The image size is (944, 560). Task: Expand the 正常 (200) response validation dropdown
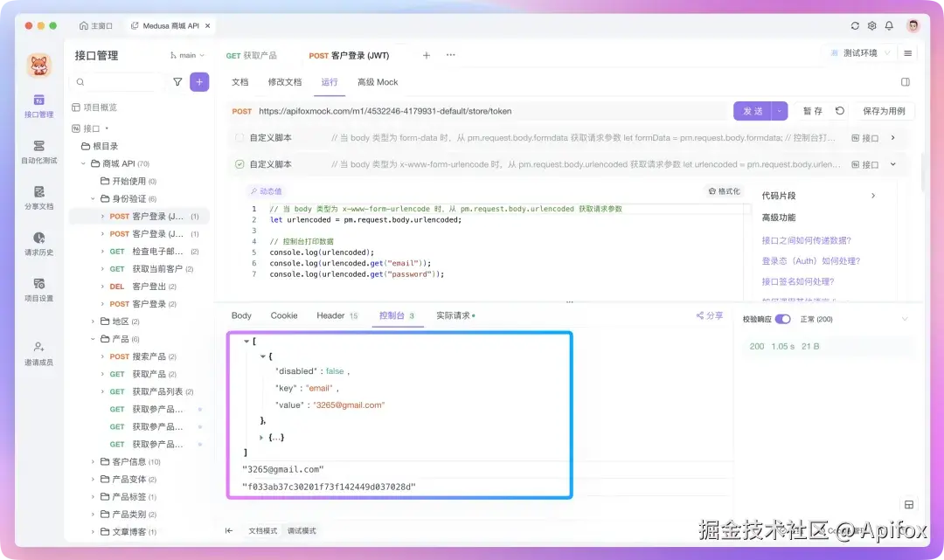[x=905, y=320]
